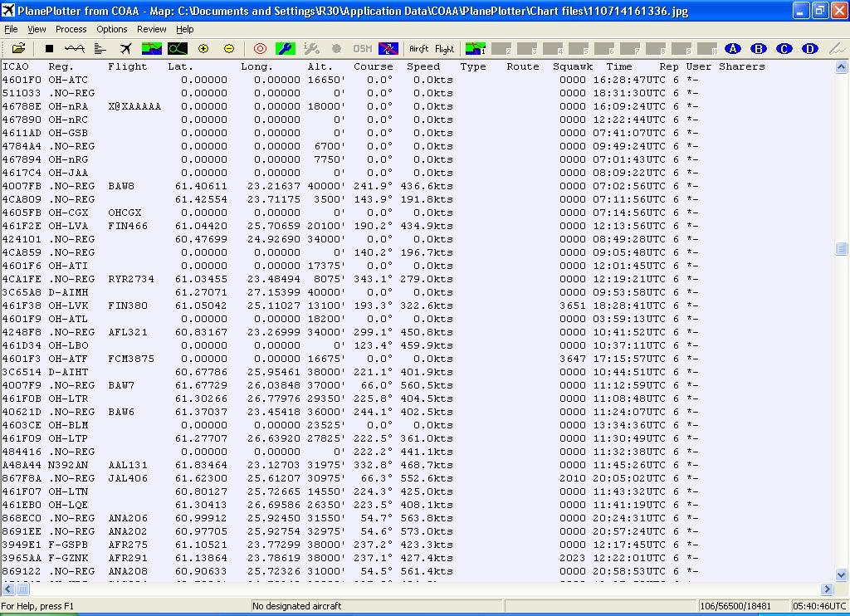Open the Review menu

151,29
